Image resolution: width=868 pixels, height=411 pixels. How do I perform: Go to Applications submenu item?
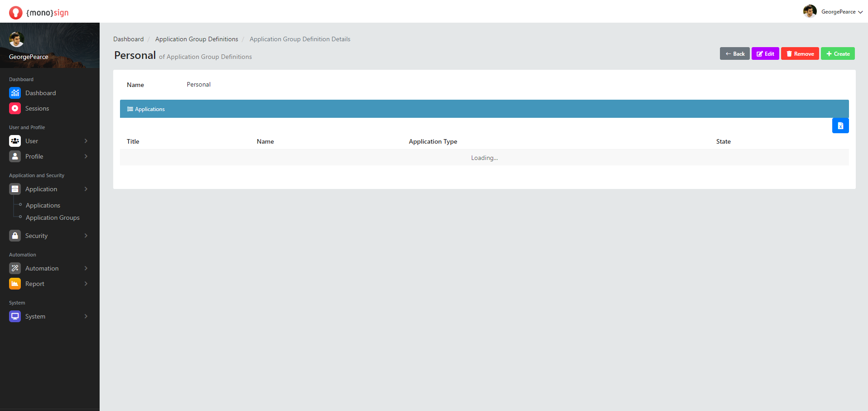point(43,205)
